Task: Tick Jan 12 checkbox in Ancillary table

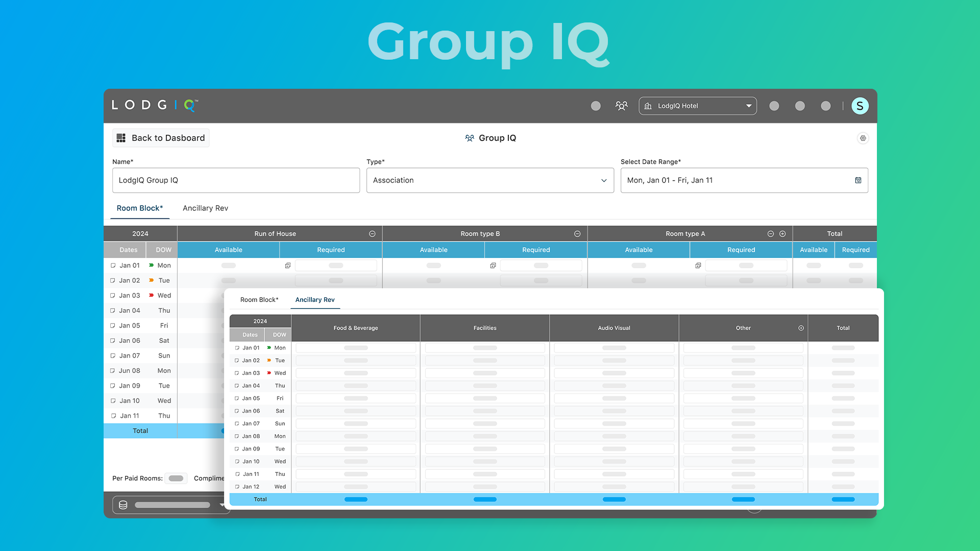Action: click(x=237, y=487)
